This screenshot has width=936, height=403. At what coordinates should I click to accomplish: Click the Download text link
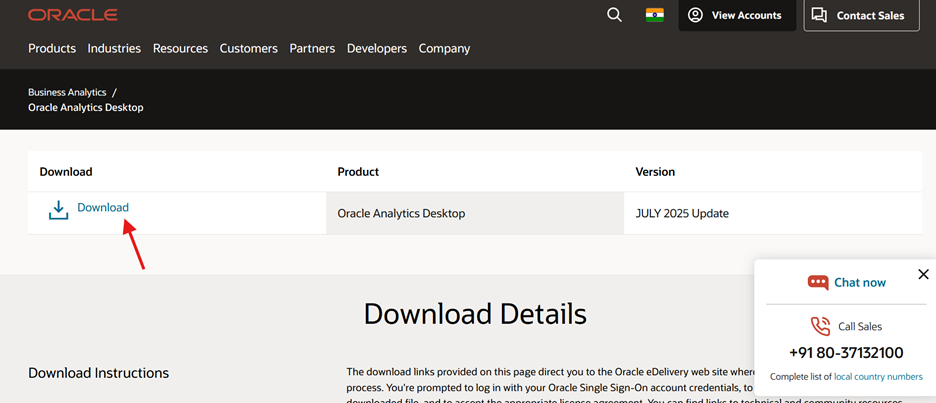[103, 207]
